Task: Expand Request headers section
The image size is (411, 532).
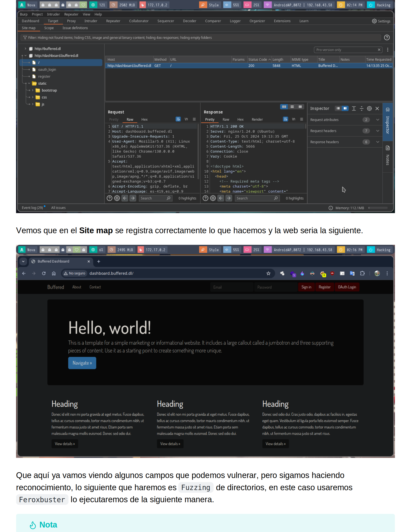Action: click(344, 131)
